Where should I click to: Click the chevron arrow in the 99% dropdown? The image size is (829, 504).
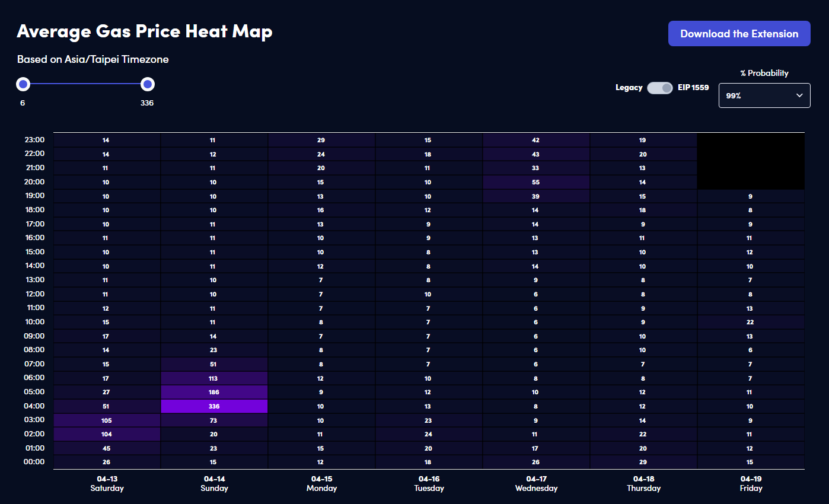pos(799,95)
